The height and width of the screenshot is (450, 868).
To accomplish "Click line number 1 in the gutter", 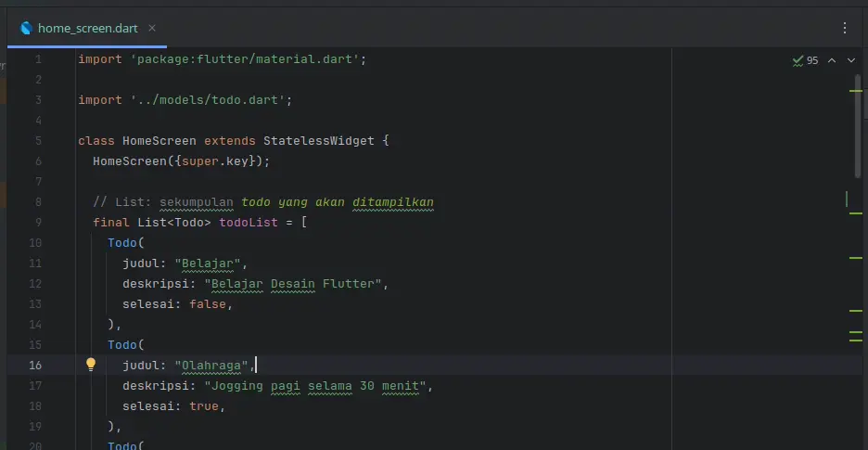I will (38, 59).
